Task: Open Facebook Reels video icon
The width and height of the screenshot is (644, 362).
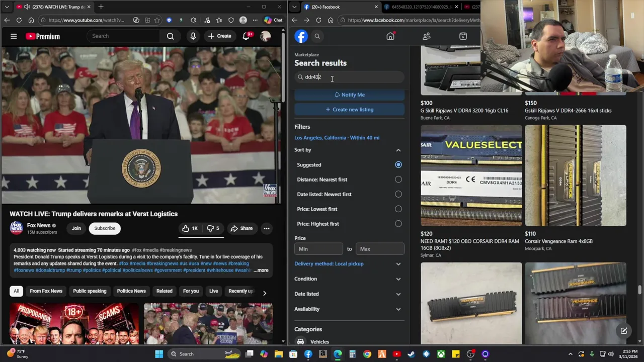Action: pos(463,36)
